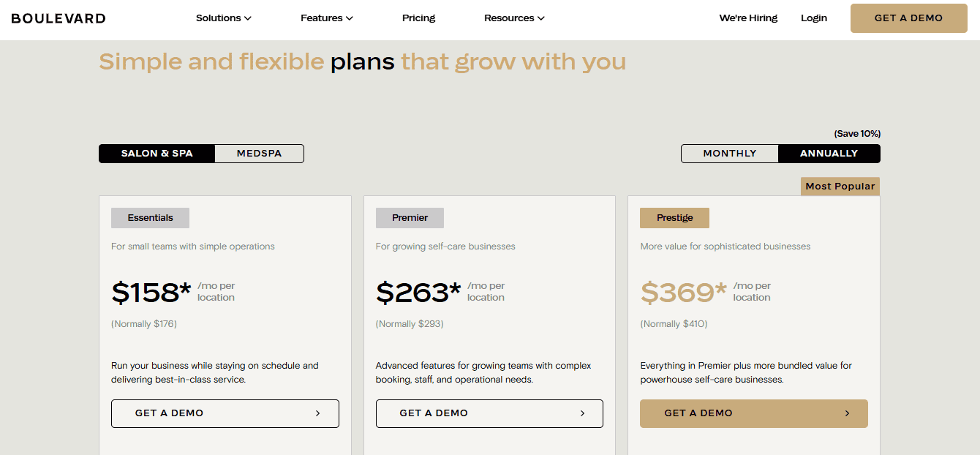This screenshot has height=455, width=980.
Task: Click the arrow icon inside Essentials demo button
Action: coord(318,413)
